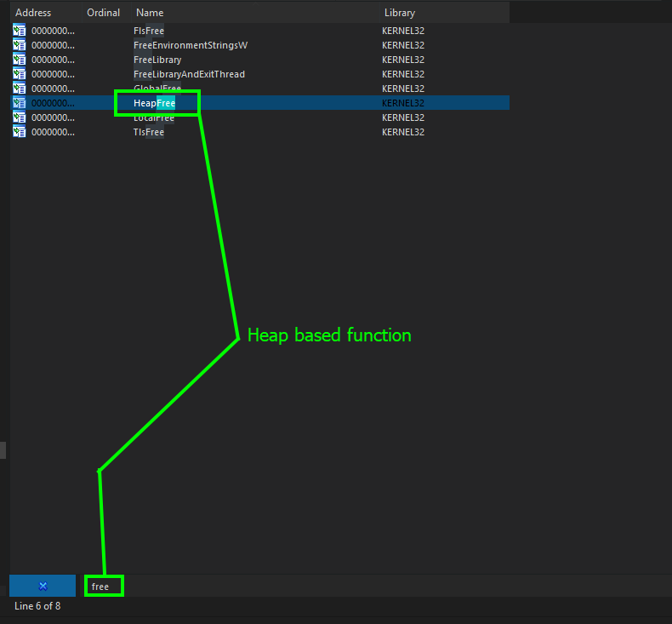The width and height of the screenshot is (672, 624).
Task: Click KERNEL32 library of GlobalFree row
Action: point(403,89)
